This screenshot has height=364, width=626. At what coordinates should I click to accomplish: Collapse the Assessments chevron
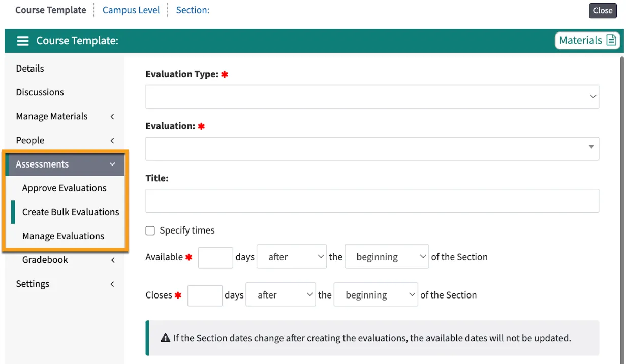113,164
